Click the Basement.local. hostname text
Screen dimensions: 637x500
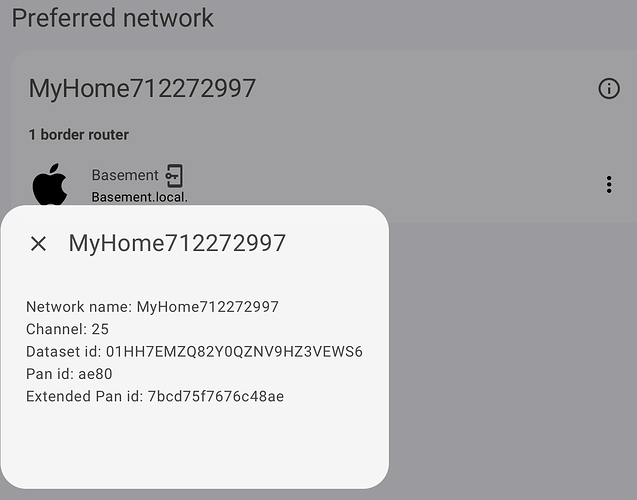pos(139,197)
